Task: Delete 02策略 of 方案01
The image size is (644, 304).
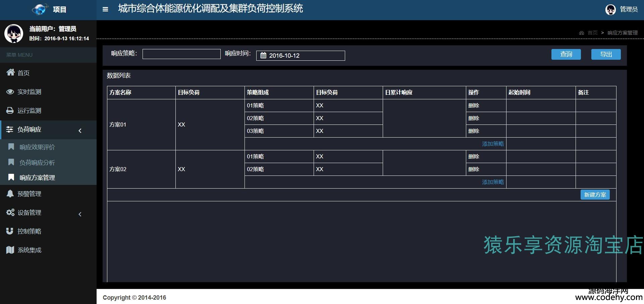Action: point(474,118)
